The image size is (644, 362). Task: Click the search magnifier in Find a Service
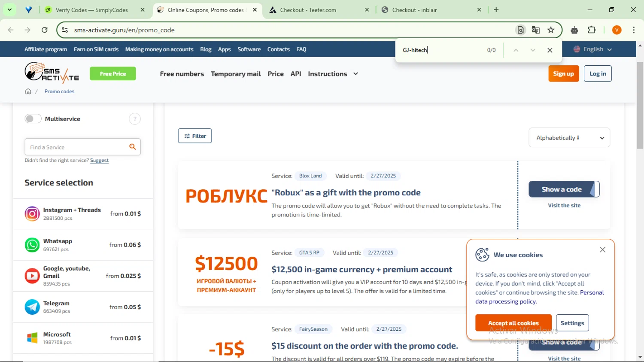pos(133,147)
